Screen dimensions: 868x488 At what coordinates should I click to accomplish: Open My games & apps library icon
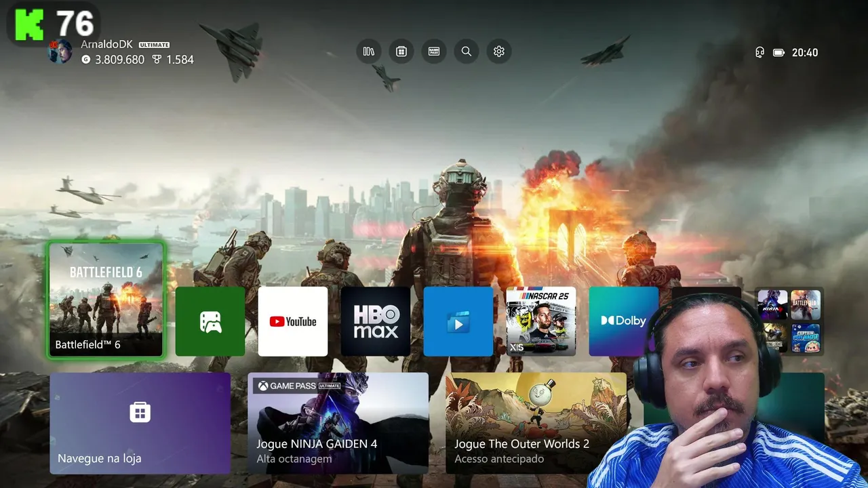coord(369,52)
